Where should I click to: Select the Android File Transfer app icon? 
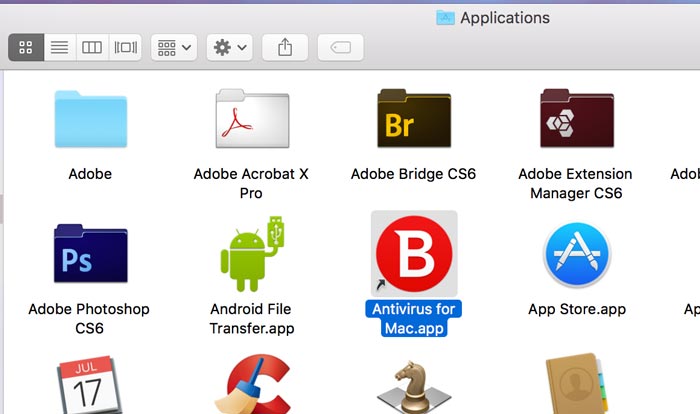tap(252, 254)
